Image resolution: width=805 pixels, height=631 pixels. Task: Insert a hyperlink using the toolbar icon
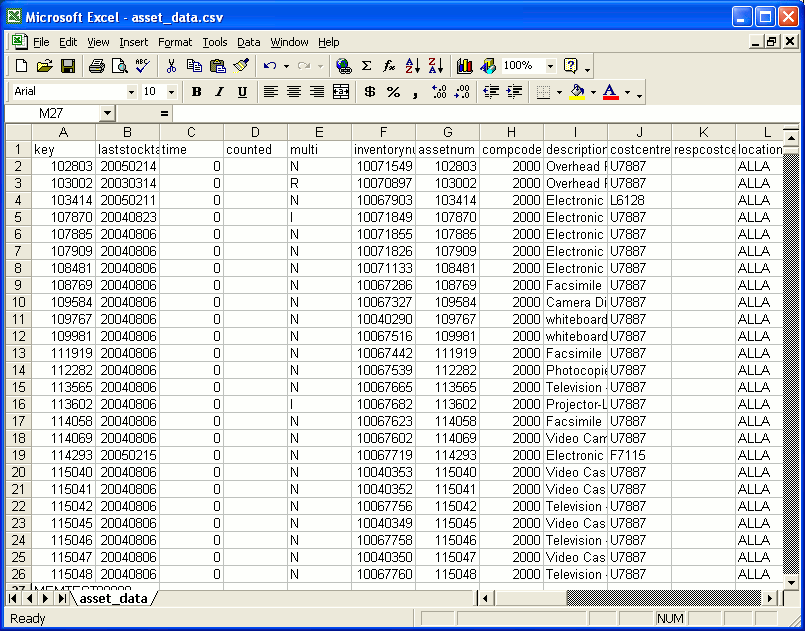coord(345,66)
